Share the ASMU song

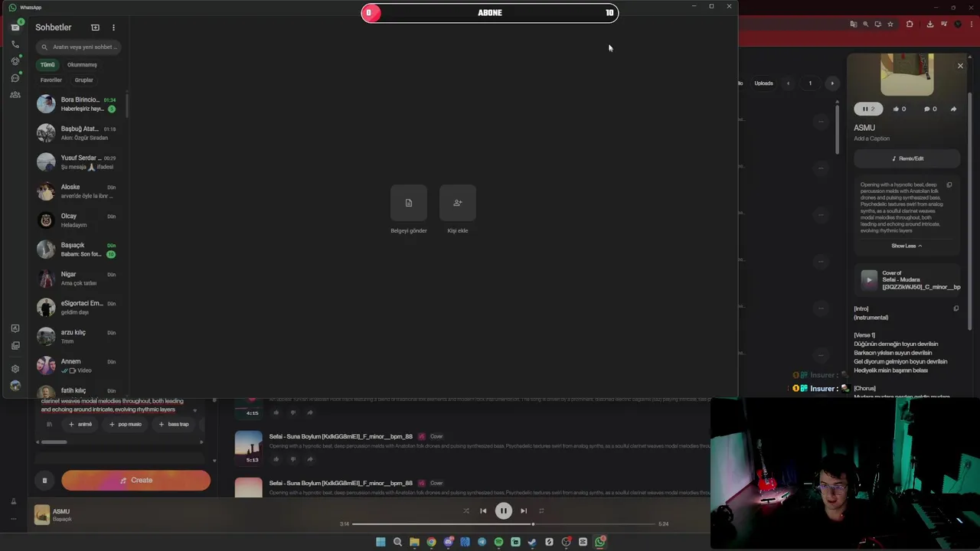[x=953, y=109]
